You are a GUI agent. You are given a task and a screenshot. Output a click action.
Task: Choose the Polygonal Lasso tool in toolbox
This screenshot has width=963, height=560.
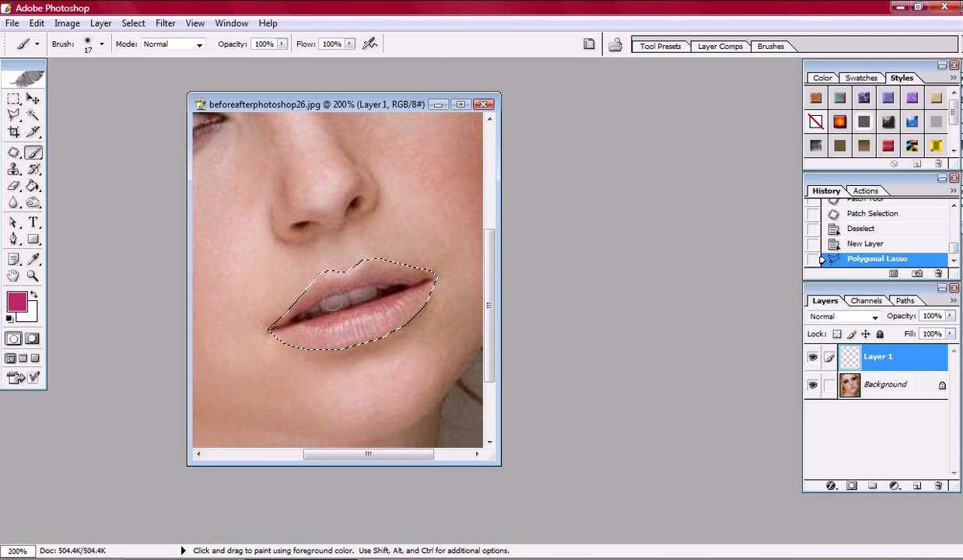pos(14,115)
